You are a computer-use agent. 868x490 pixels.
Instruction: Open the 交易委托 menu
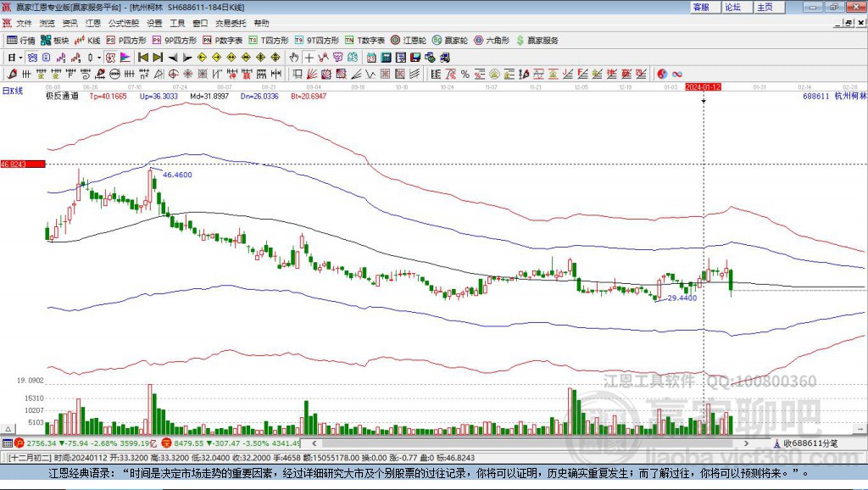(x=231, y=23)
